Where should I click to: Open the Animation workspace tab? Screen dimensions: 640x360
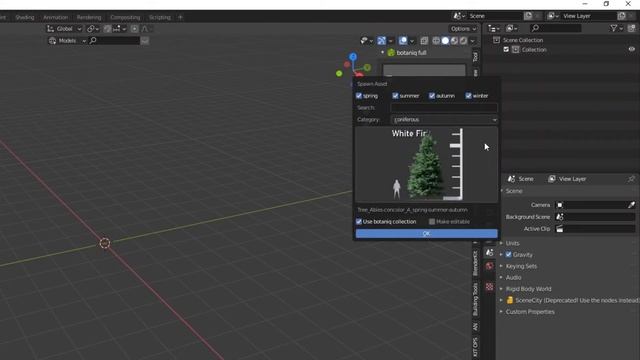pos(56,18)
